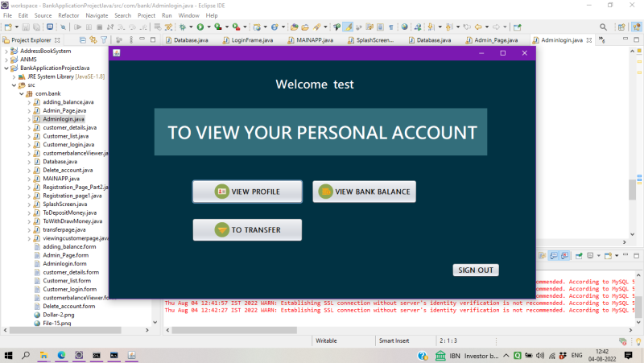Open the Navigate menu
Viewport: 644px width, 363px height.
[97, 15]
